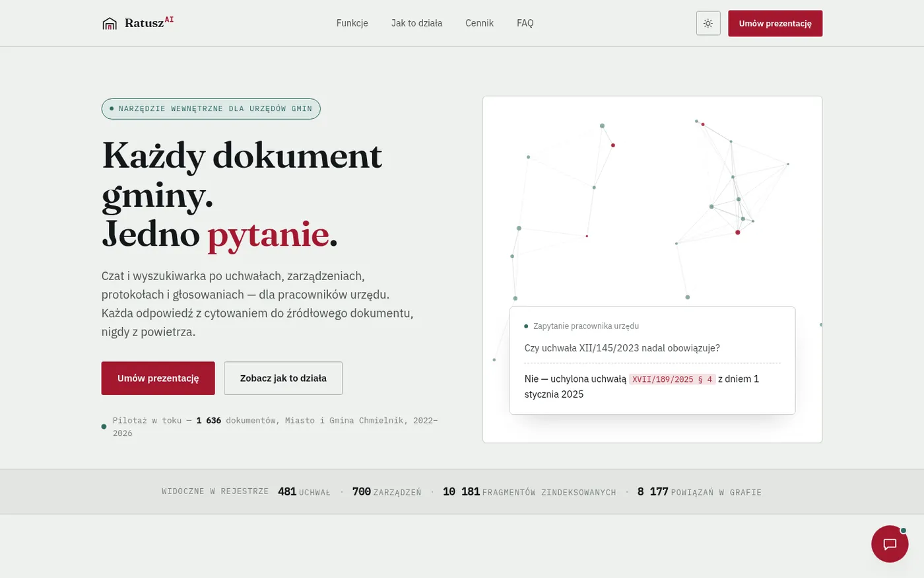The width and height of the screenshot is (924, 578).
Task: Go to Jak to działa section
Action: pyautogui.click(x=416, y=23)
